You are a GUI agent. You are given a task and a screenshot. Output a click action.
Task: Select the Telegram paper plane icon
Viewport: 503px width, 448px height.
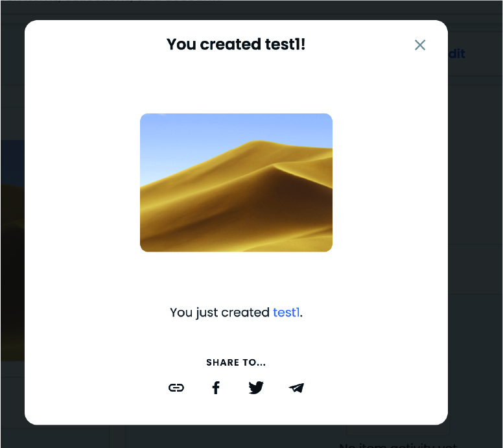click(296, 388)
